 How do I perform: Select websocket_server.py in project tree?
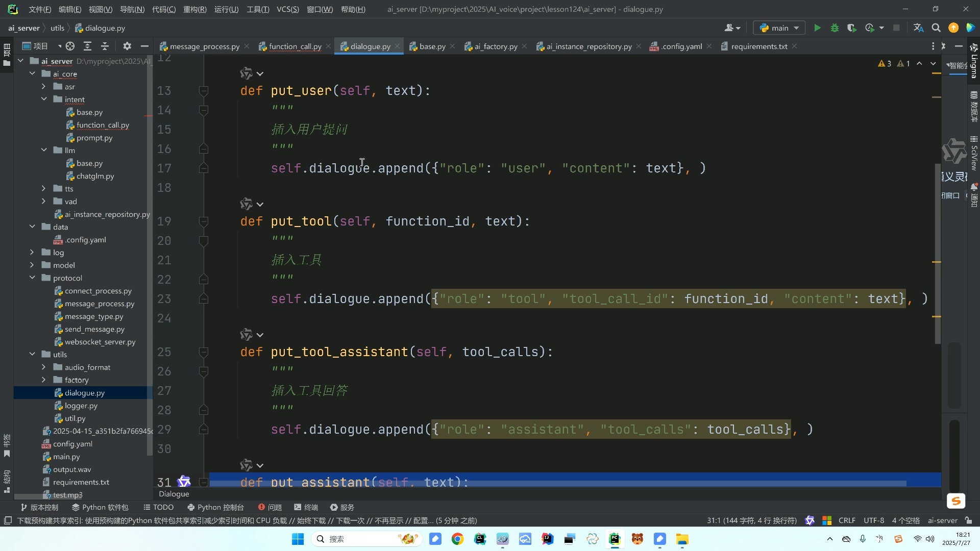pos(100,342)
